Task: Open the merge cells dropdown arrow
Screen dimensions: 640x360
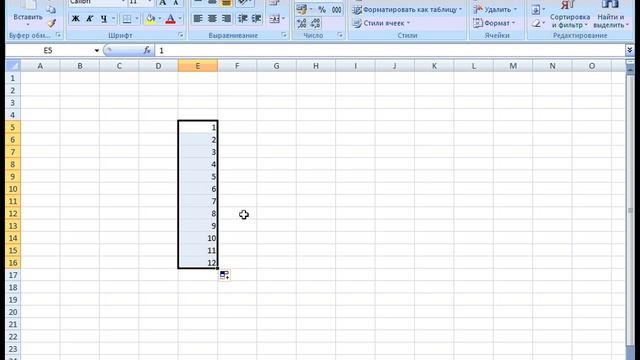Action: tap(283, 19)
